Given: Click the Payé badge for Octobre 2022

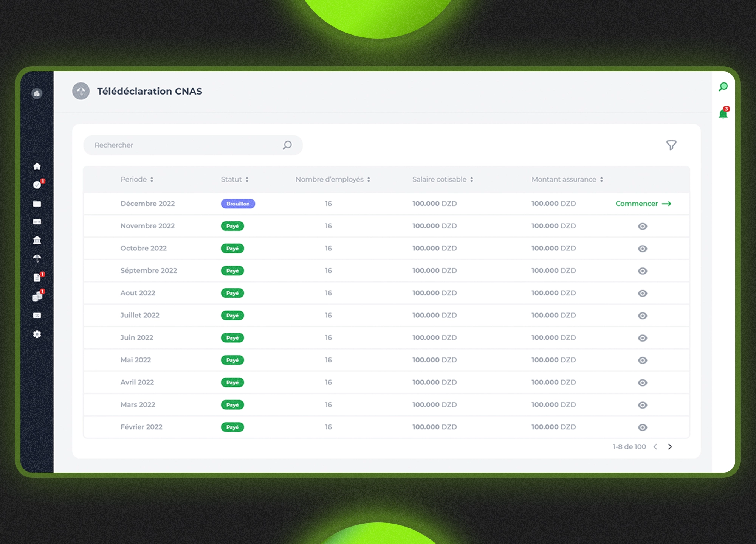Looking at the screenshot, I should [232, 249].
